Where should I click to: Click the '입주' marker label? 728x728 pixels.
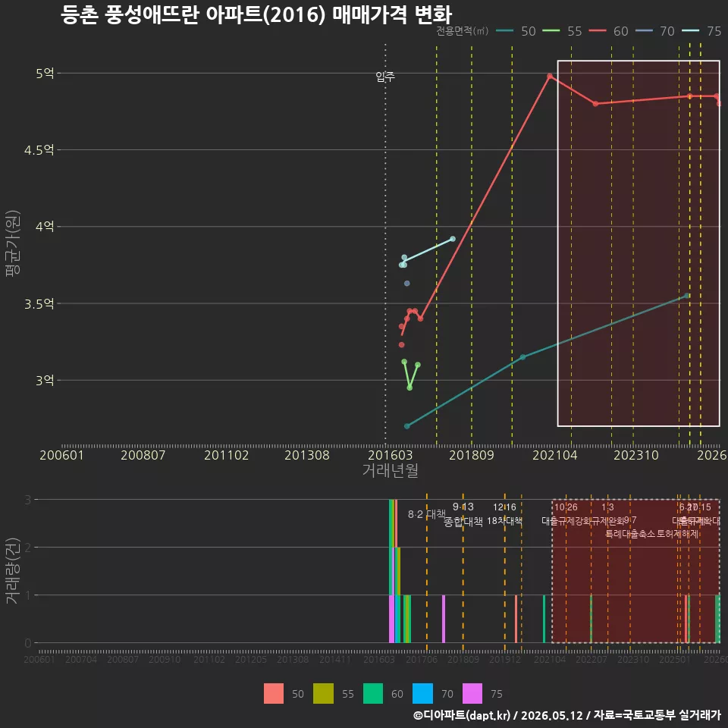tap(385, 77)
